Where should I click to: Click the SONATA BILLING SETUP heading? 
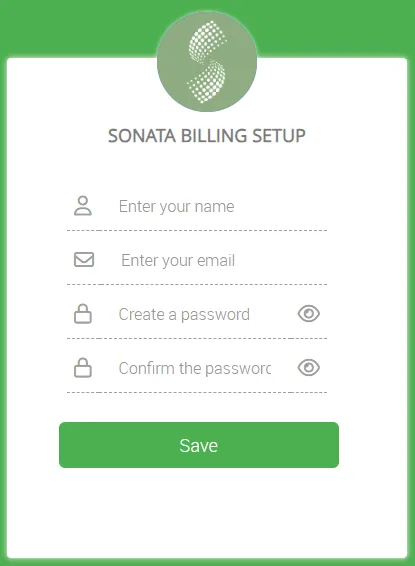[207, 136]
